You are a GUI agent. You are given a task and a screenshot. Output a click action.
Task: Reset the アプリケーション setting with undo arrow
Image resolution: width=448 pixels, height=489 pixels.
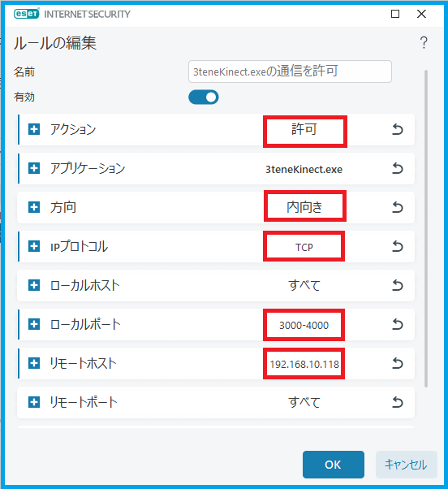(x=398, y=168)
